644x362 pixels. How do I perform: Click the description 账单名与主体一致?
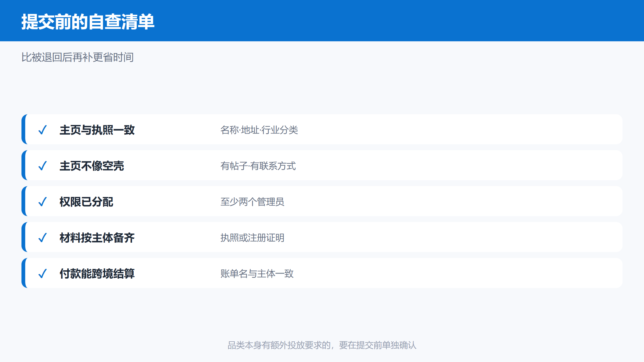tap(257, 274)
